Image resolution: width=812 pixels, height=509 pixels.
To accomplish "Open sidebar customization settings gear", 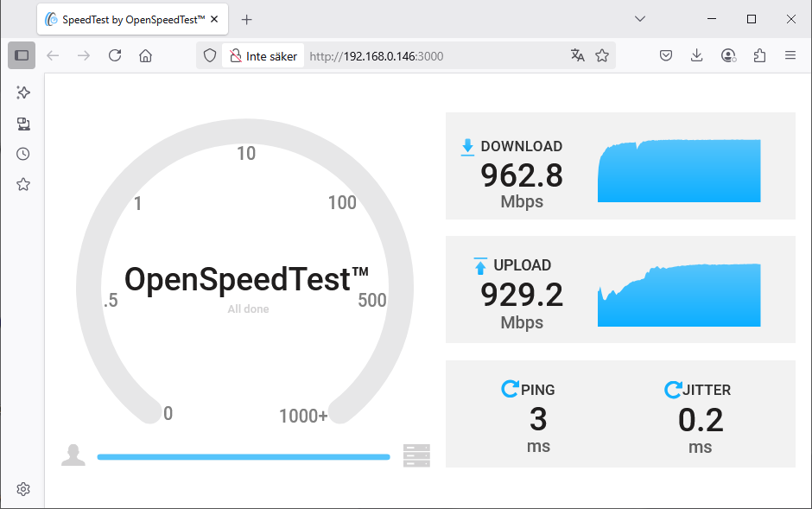I will point(22,489).
